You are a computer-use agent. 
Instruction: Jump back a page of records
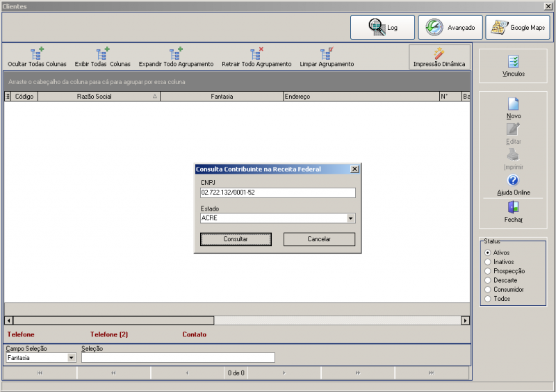[113, 373]
